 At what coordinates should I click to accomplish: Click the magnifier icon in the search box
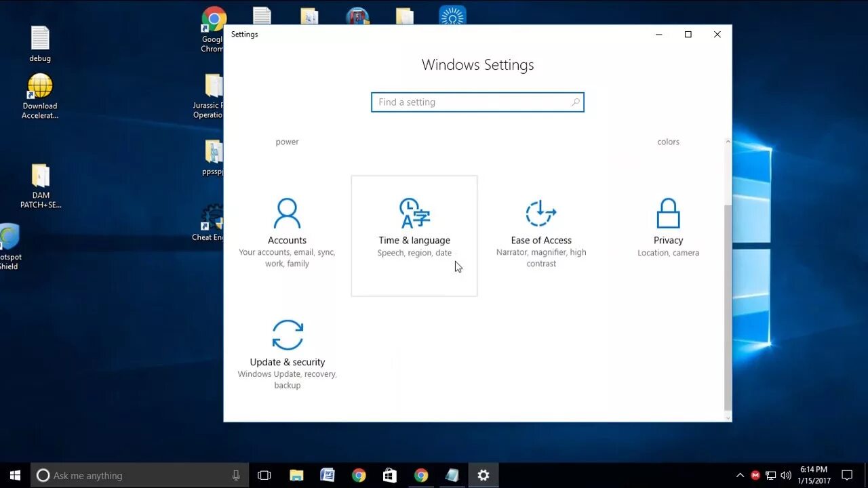[x=575, y=102]
